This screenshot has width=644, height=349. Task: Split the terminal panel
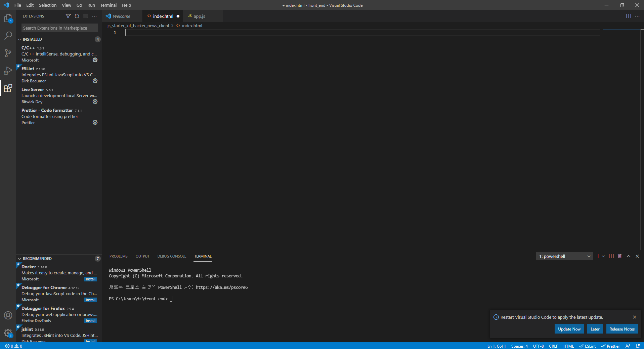(611, 256)
